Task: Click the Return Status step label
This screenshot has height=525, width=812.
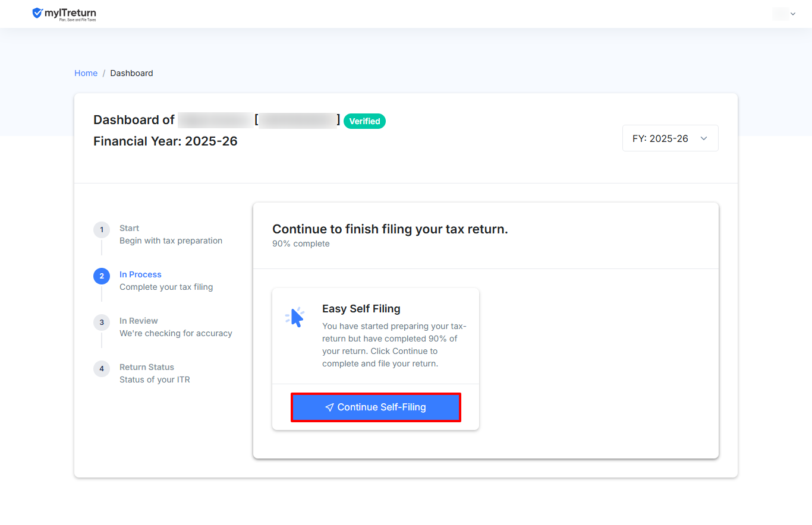Action: 147,367
